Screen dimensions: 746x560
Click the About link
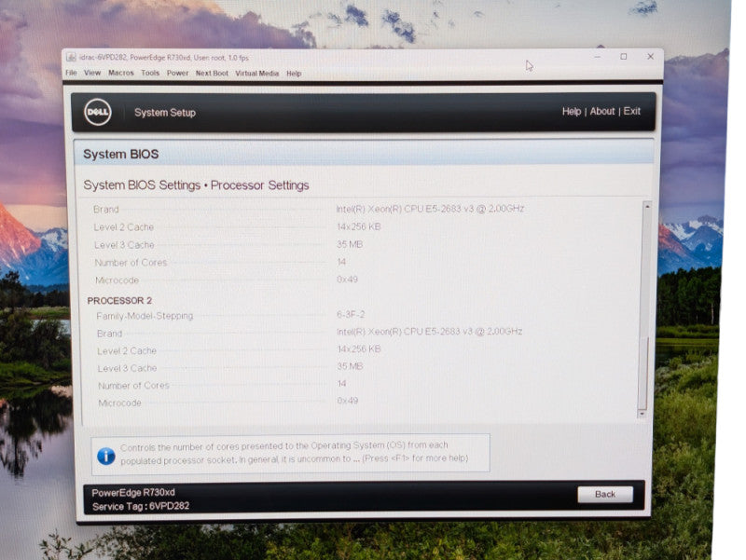click(602, 111)
